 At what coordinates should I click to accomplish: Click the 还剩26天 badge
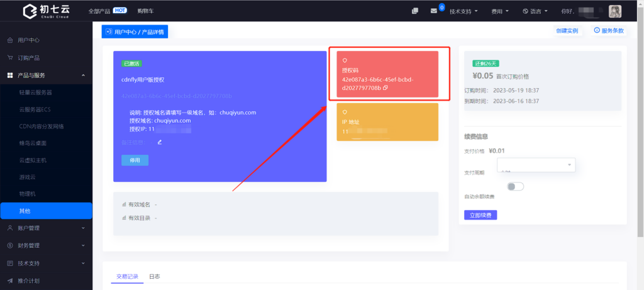pos(486,64)
